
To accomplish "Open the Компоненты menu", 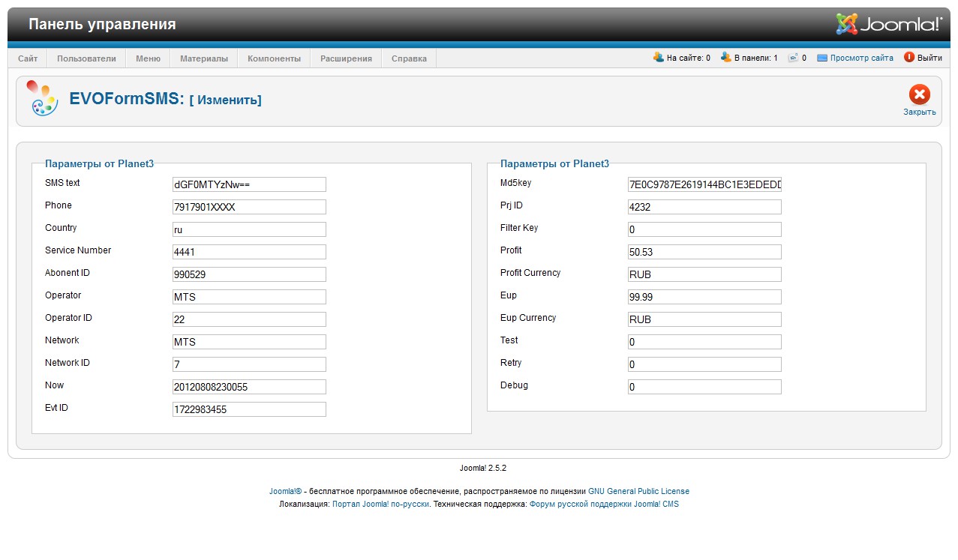I will (x=274, y=58).
